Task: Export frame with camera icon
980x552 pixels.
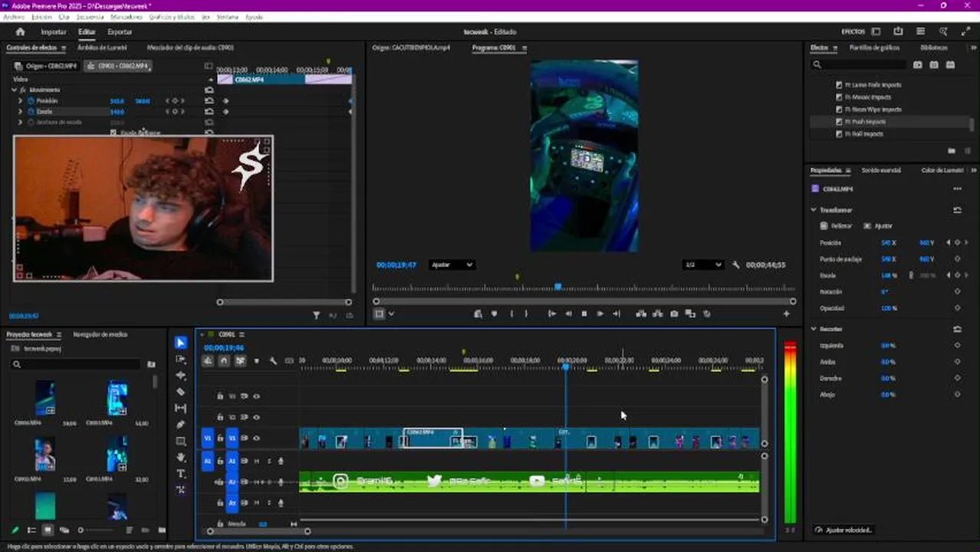Action: click(x=674, y=314)
